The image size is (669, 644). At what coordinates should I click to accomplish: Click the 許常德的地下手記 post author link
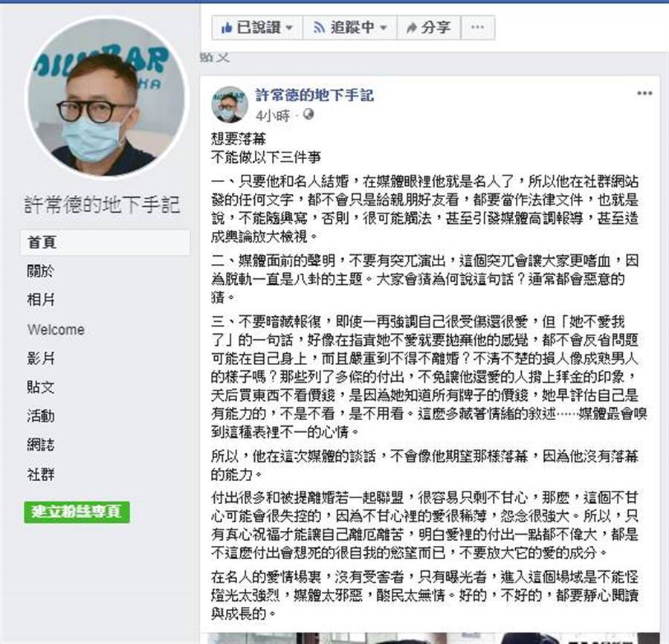(x=315, y=95)
